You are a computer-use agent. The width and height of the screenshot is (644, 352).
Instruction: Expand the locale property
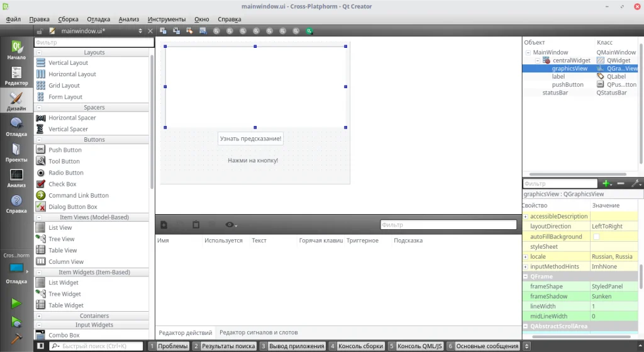(x=525, y=256)
